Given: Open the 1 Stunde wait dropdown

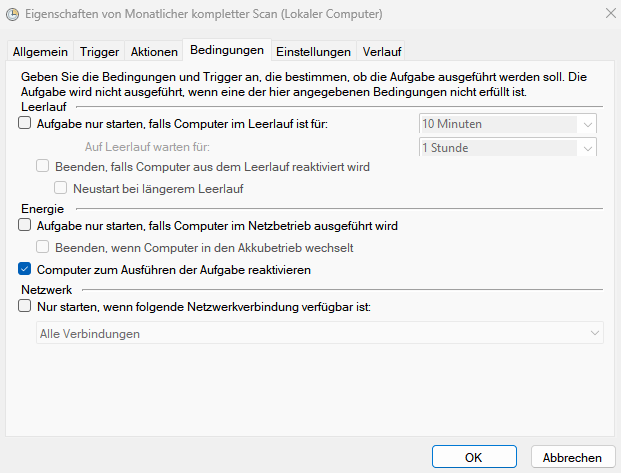Looking at the screenshot, I should click(x=508, y=147).
